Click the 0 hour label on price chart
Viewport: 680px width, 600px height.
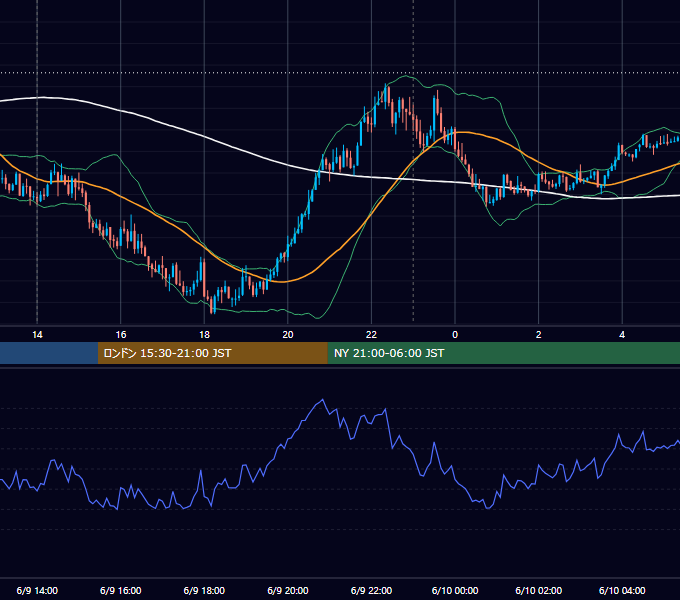coord(455,335)
